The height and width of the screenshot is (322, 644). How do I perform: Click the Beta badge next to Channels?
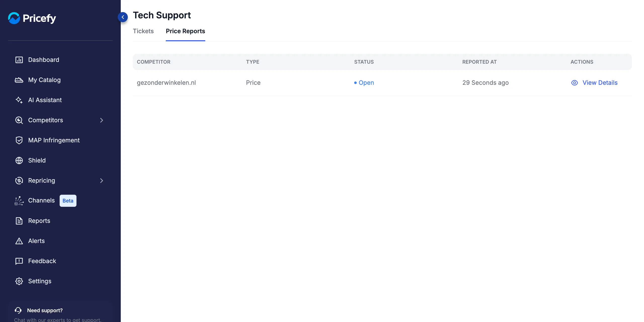68,201
